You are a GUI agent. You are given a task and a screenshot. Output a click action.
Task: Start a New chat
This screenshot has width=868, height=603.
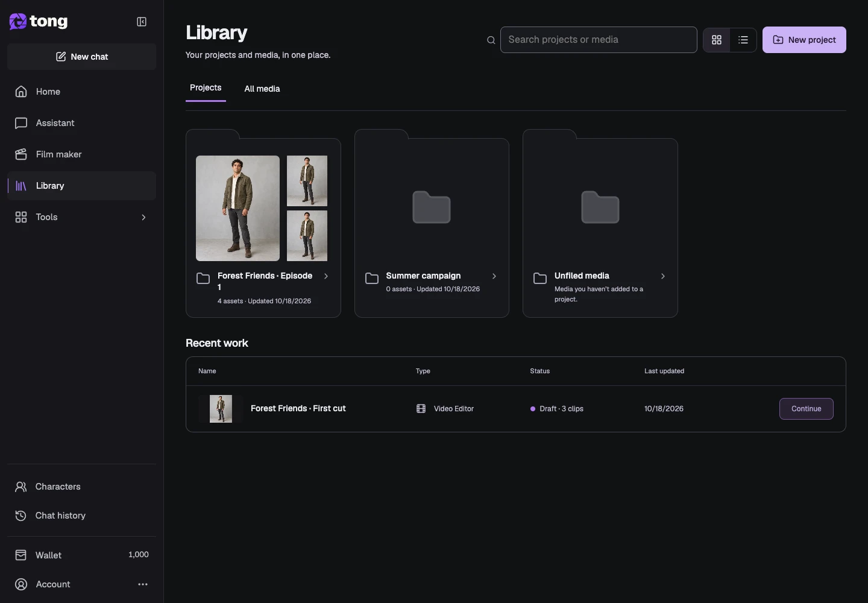click(81, 57)
